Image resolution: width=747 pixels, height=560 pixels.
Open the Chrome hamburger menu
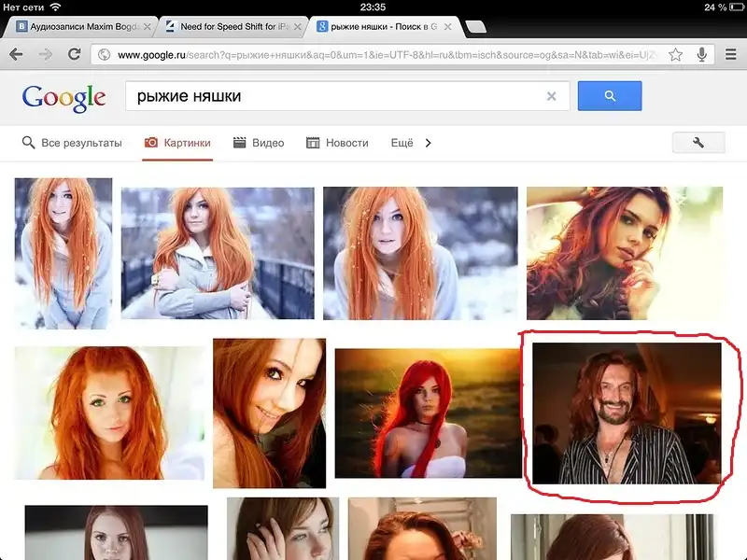point(730,55)
